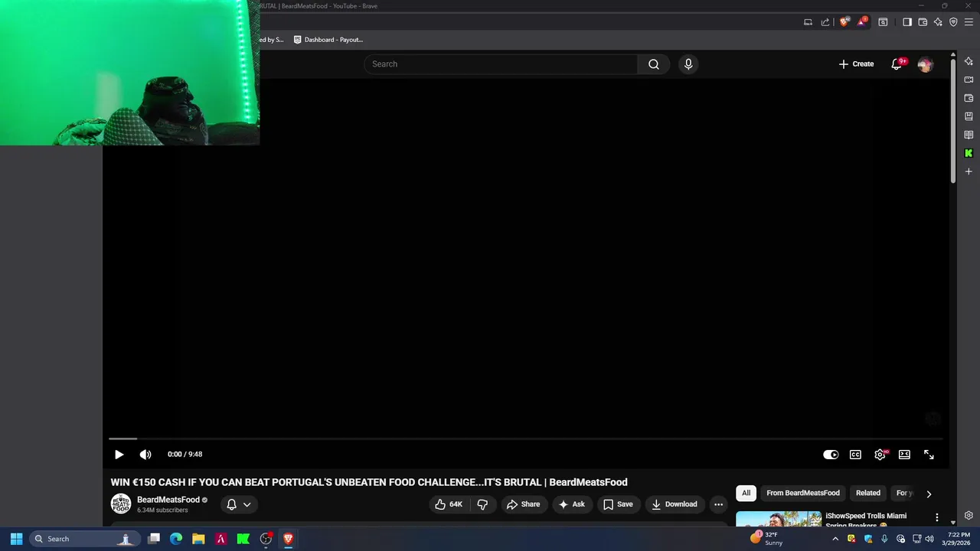The image size is (980, 551).
Task: Toggle the autoplay switch in player
Action: click(x=831, y=455)
